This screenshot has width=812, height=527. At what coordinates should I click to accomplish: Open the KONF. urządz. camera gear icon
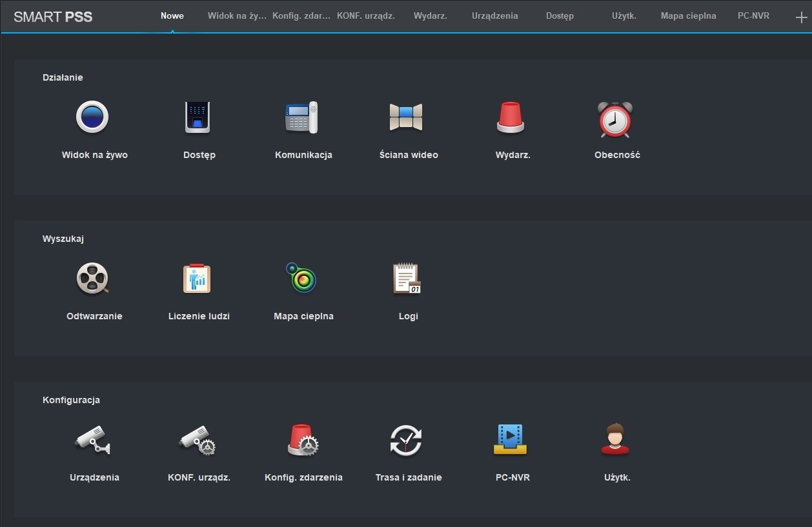(x=197, y=440)
